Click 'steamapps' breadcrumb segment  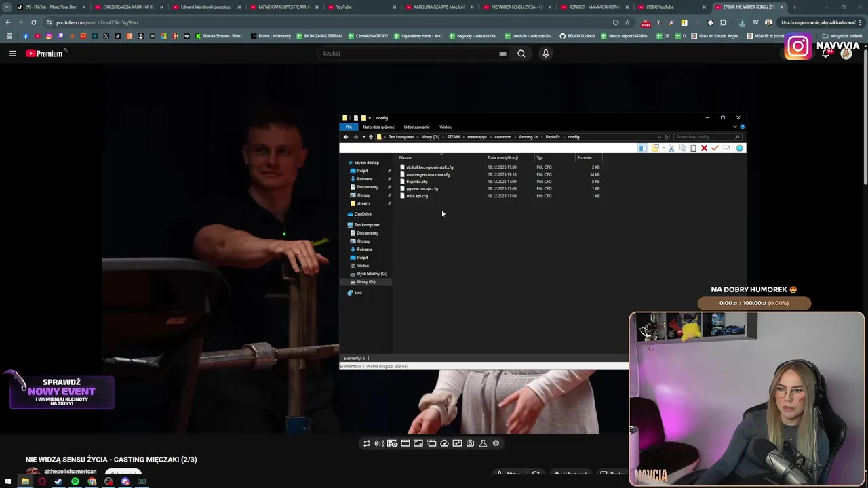pyautogui.click(x=477, y=137)
